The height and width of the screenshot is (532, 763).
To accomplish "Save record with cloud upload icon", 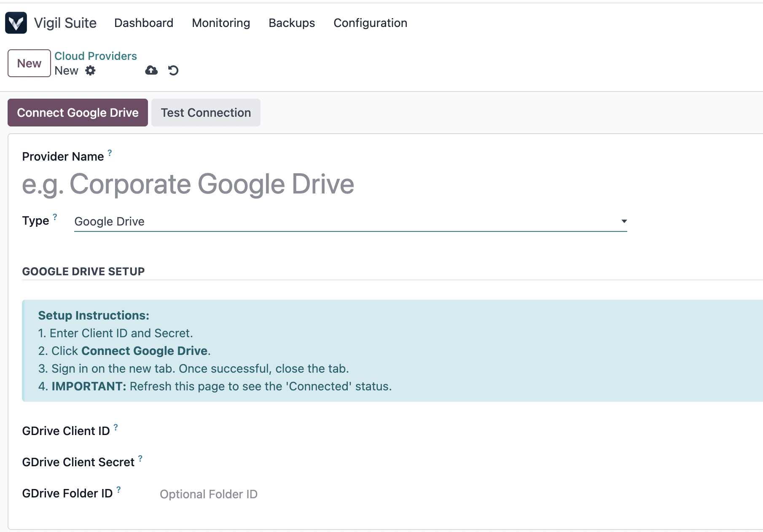I will (151, 70).
